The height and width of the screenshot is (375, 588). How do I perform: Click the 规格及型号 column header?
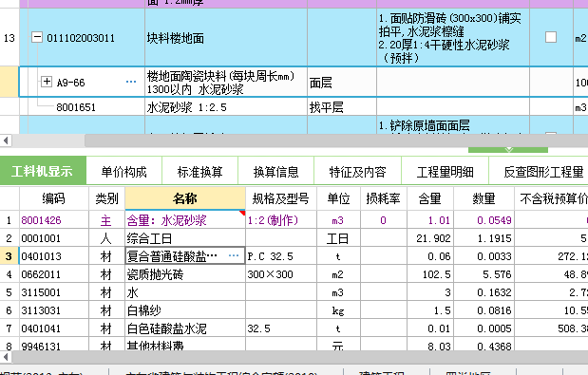[281, 198]
